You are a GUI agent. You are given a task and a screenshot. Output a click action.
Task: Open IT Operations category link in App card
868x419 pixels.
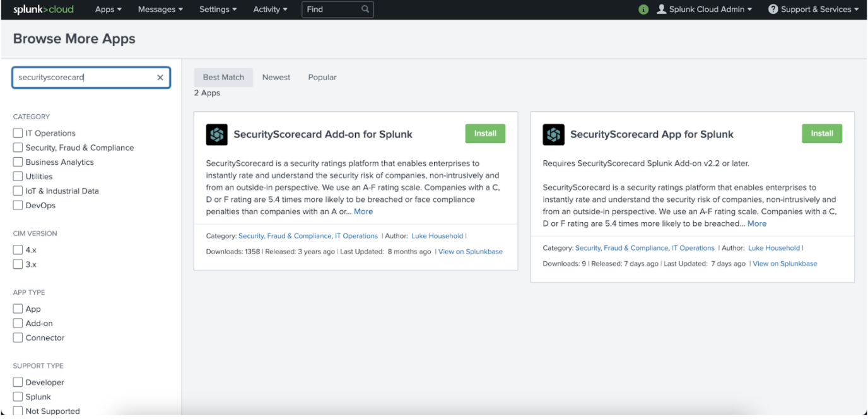[x=693, y=248]
